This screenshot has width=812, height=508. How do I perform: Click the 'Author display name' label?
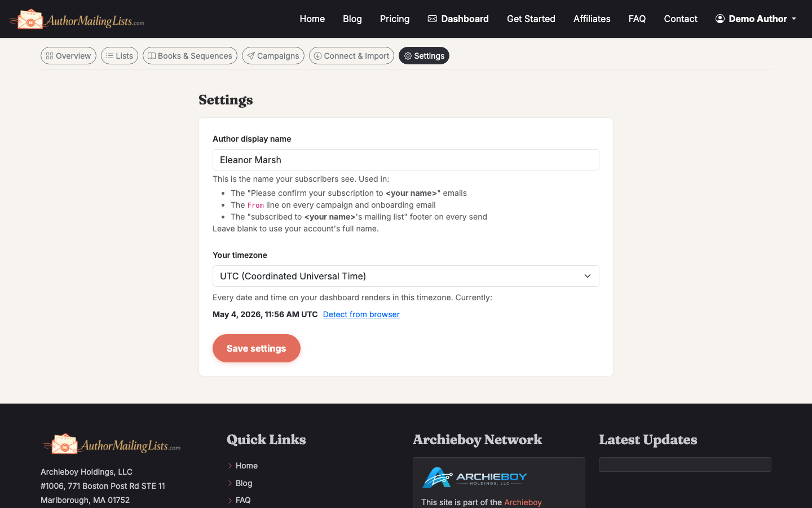[x=252, y=139]
